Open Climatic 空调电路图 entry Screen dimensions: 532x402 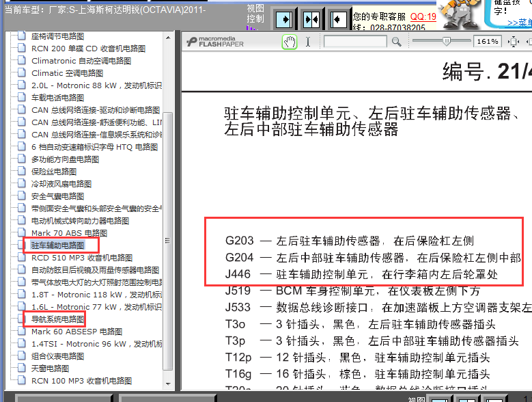(67, 73)
